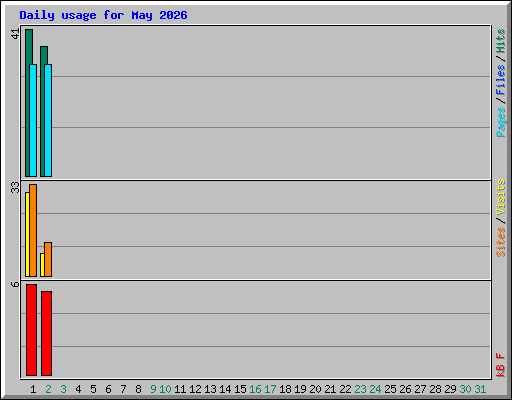This screenshot has width=512, height=400.
Task: Click the 'Daily usage for May 2026' title
Action: (103, 16)
